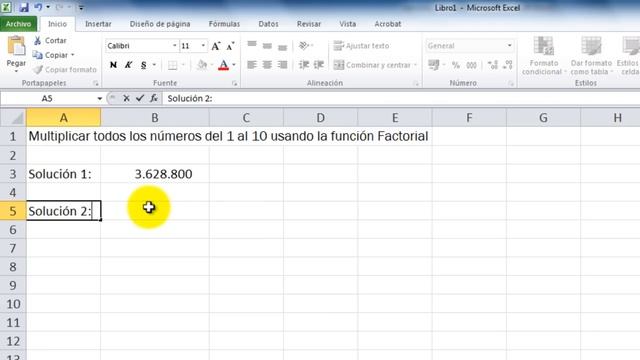Click the Name Box showing A5
The image size is (640, 360).
[x=47, y=98]
